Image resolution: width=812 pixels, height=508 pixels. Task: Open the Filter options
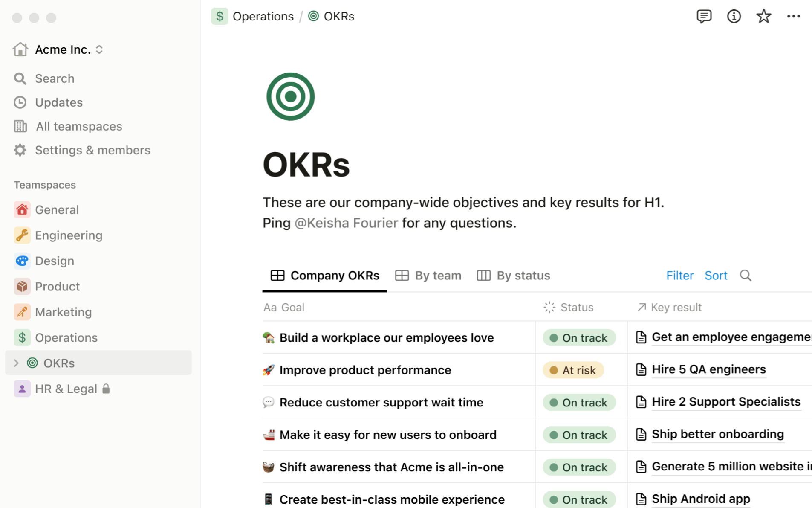pyautogui.click(x=679, y=276)
